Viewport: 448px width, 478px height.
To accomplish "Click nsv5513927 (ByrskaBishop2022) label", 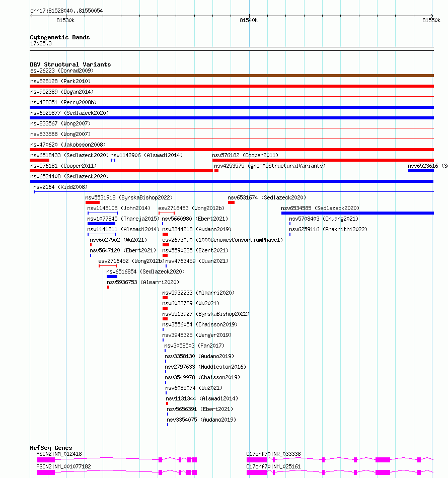I will pyautogui.click(x=206, y=314).
